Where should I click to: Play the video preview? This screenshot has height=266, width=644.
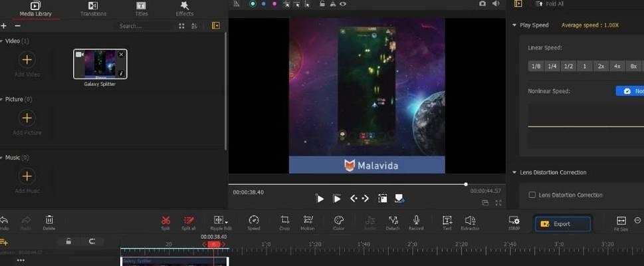pyautogui.click(x=320, y=199)
